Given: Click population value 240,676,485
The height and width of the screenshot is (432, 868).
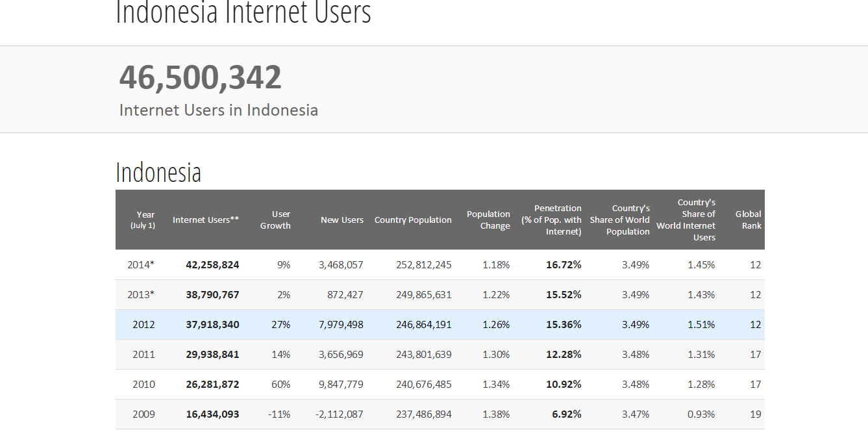Looking at the screenshot, I should pos(424,384).
